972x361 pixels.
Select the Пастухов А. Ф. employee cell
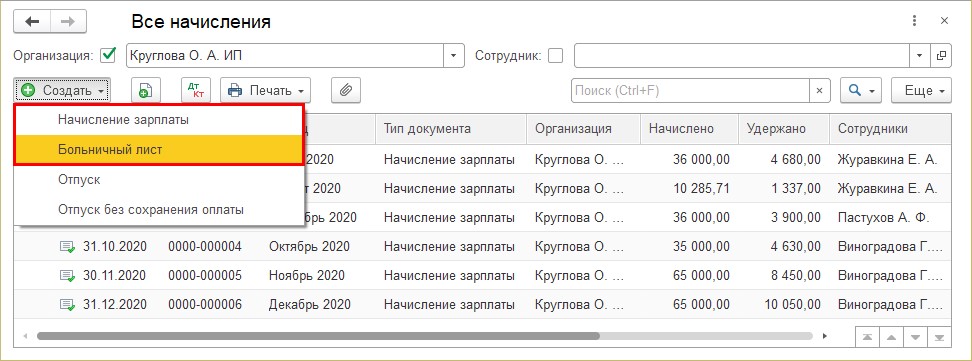[883, 218]
